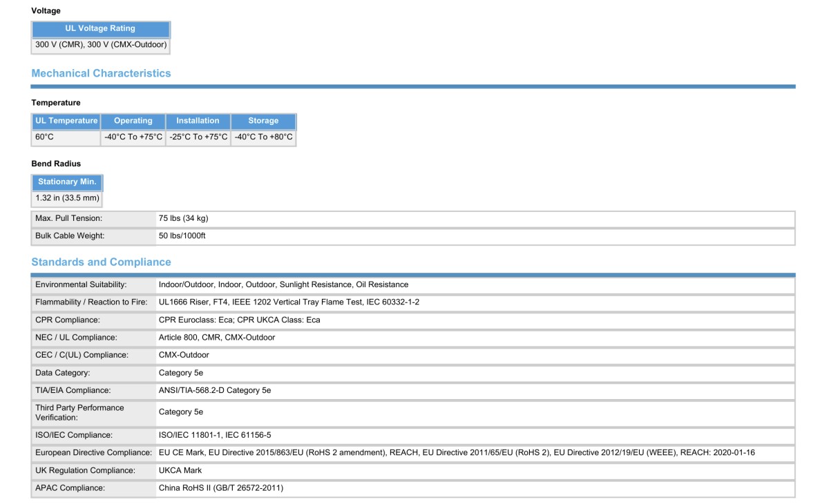829x504 pixels.
Task: Select the UL1666 Riser flammability value
Action: click(289, 302)
